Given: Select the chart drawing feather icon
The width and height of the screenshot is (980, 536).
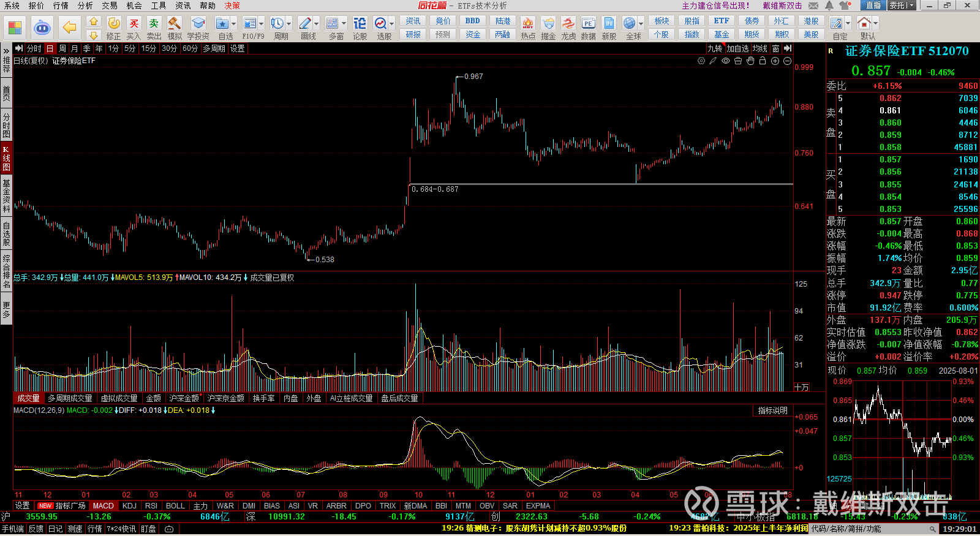Looking at the screenshot, I should (x=713, y=61).
